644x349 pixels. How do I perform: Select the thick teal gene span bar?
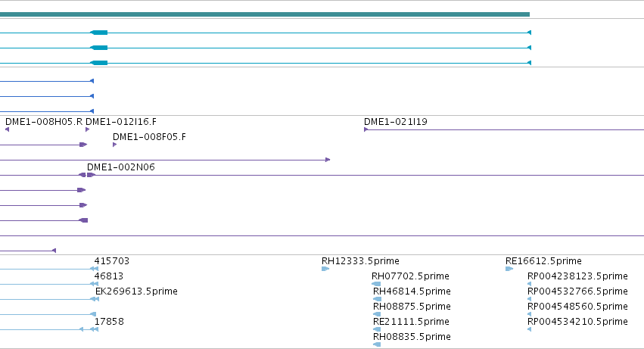[x=265, y=14]
